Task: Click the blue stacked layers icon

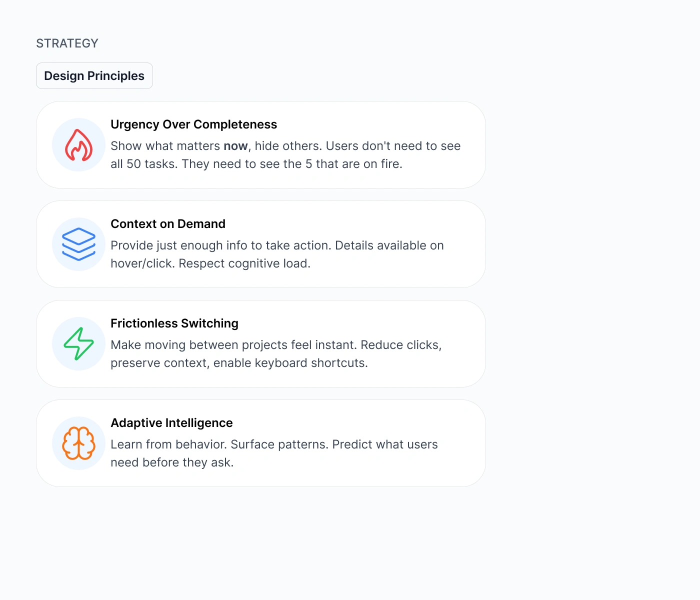Action: point(78,244)
